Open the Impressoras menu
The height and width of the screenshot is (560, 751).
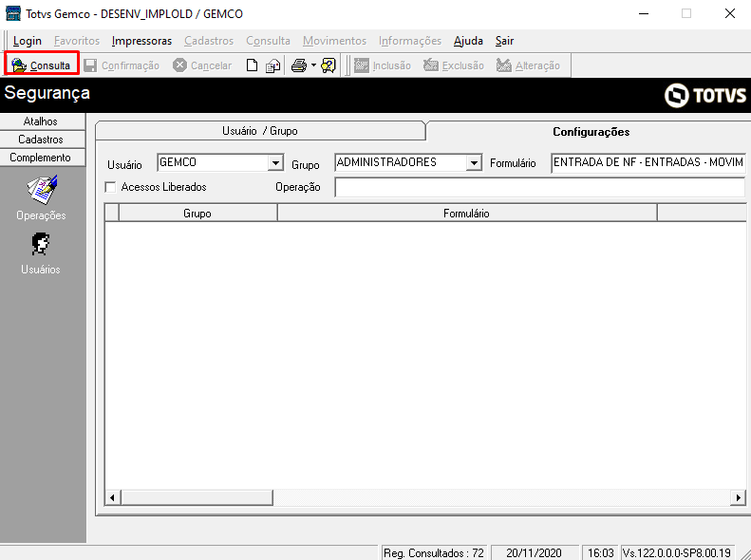141,41
